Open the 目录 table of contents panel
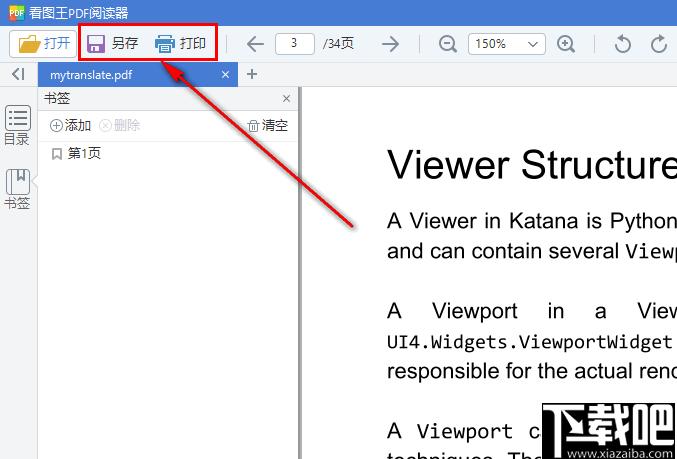Image resolution: width=677 pixels, height=459 pixels. tap(17, 125)
